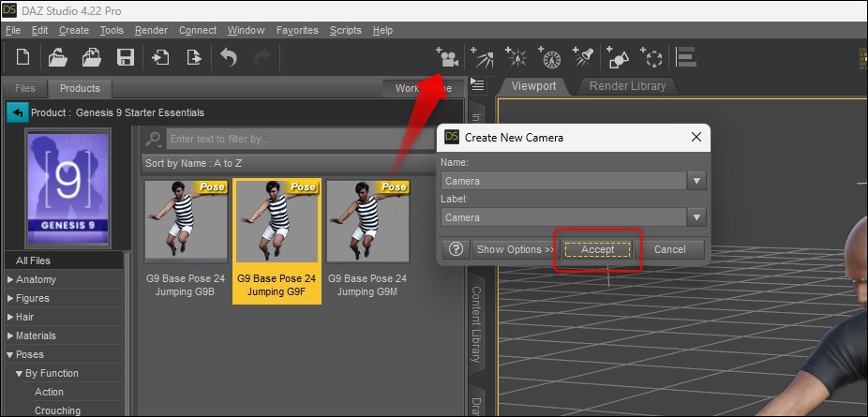Open the Window menu
Screen dimensions: 868x417
[246, 30]
